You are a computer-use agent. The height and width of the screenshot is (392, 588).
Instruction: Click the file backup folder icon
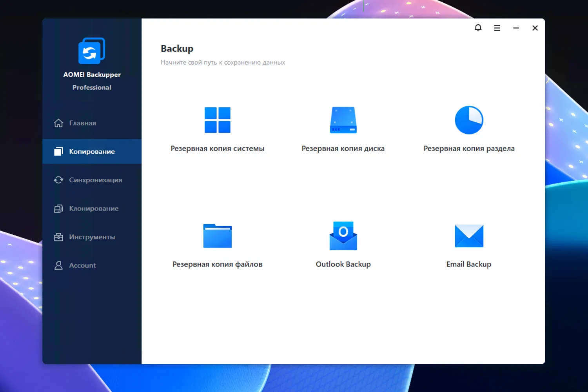point(218,236)
